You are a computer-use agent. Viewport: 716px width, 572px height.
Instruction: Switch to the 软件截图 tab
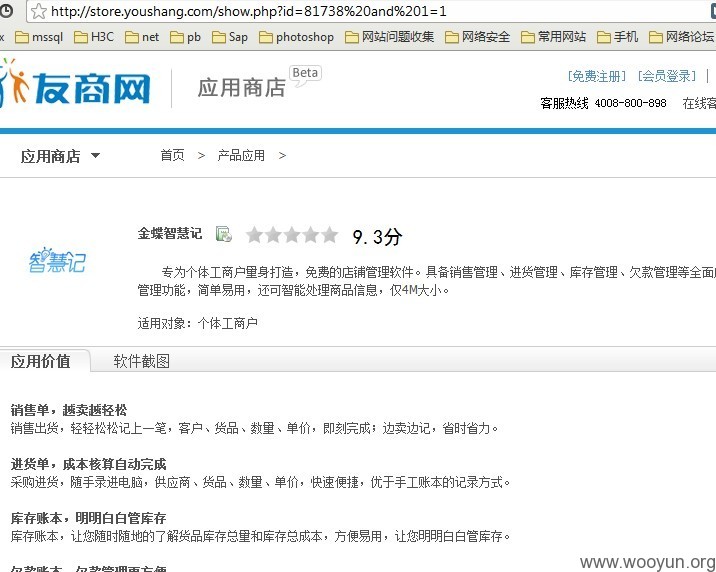pos(142,361)
